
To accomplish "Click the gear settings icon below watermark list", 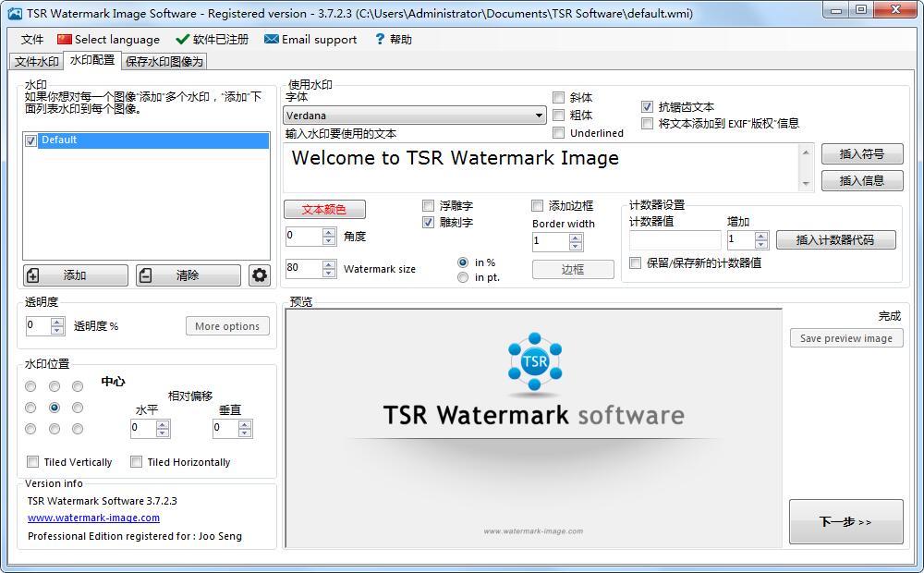I will tap(260, 275).
